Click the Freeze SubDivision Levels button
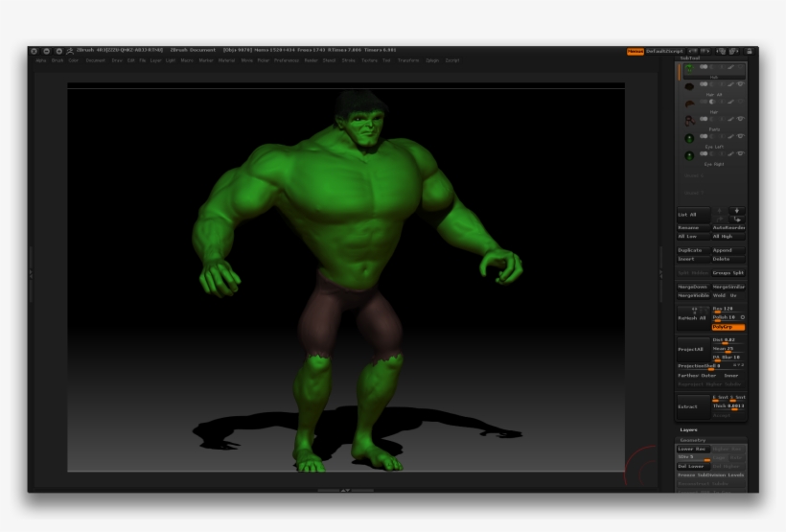The image size is (786, 532). [x=711, y=475]
